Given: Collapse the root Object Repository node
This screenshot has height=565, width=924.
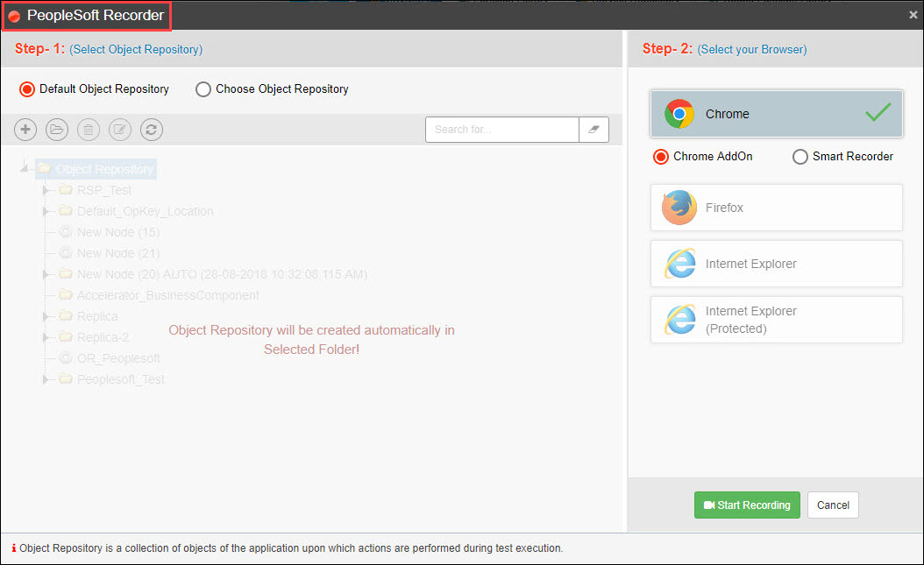Looking at the screenshot, I should pos(25,170).
